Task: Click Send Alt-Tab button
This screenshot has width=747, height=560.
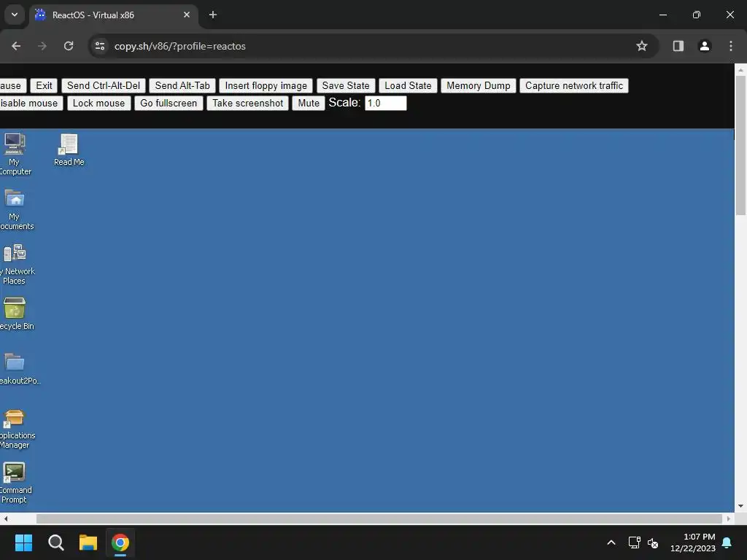Action: pos(182,86)
